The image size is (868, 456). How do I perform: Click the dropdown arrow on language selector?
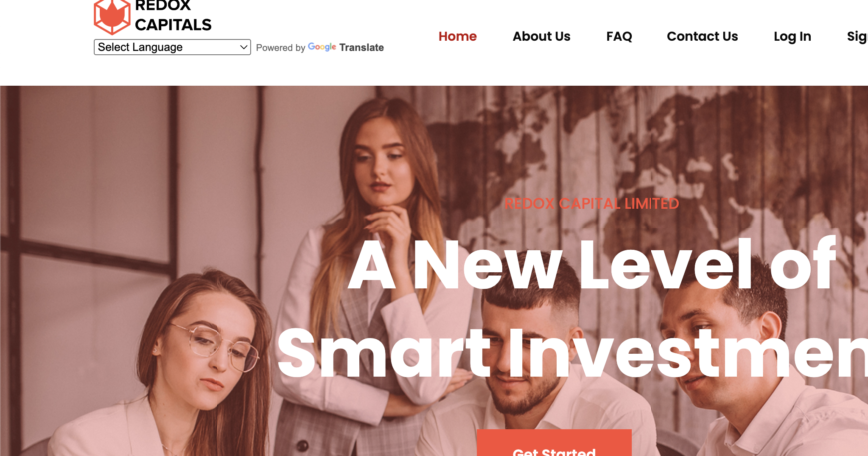(x=243, y=47)
